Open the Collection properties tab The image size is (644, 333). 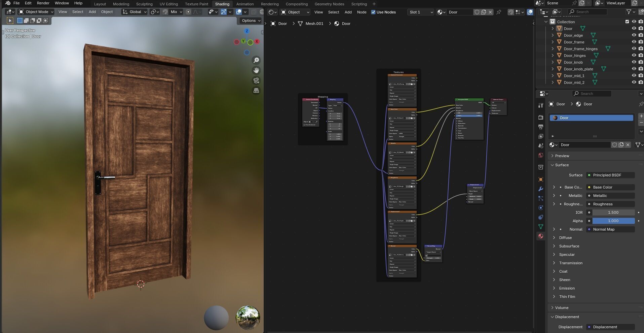[x=541, y=167]
